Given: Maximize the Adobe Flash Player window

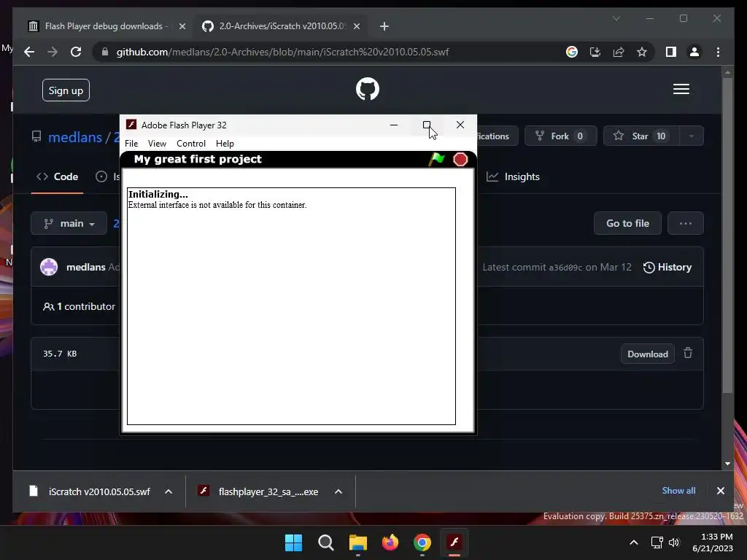Looking at the screenshot, I should pos(427,125).
